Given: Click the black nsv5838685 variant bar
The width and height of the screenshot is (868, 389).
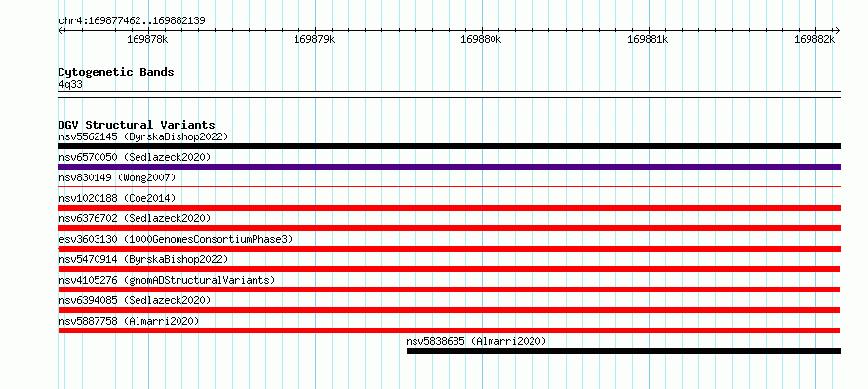Looking at the screenshot, I should click(623, 351).
